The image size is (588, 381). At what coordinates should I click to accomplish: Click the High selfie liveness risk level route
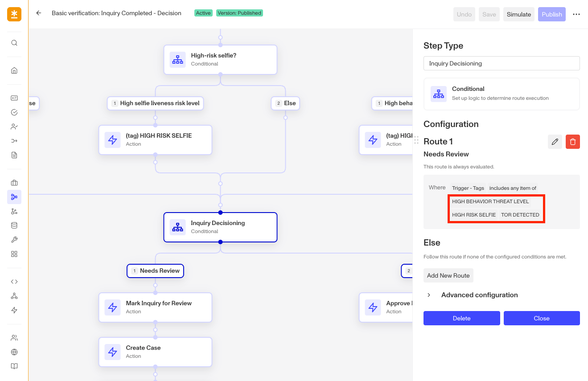pyautogui.click(x=155, y=103)
